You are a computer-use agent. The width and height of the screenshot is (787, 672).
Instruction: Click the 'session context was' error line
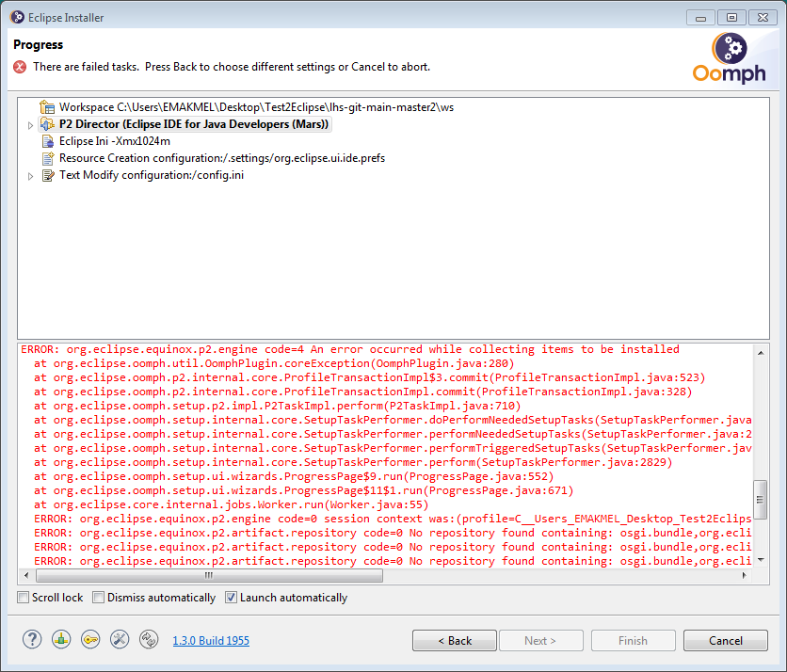coord(393,519)
